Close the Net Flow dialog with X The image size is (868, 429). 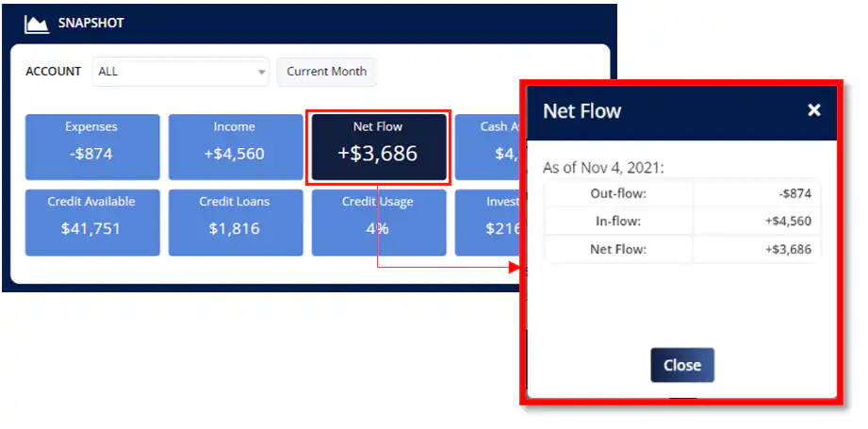click(x=814, y=110)
